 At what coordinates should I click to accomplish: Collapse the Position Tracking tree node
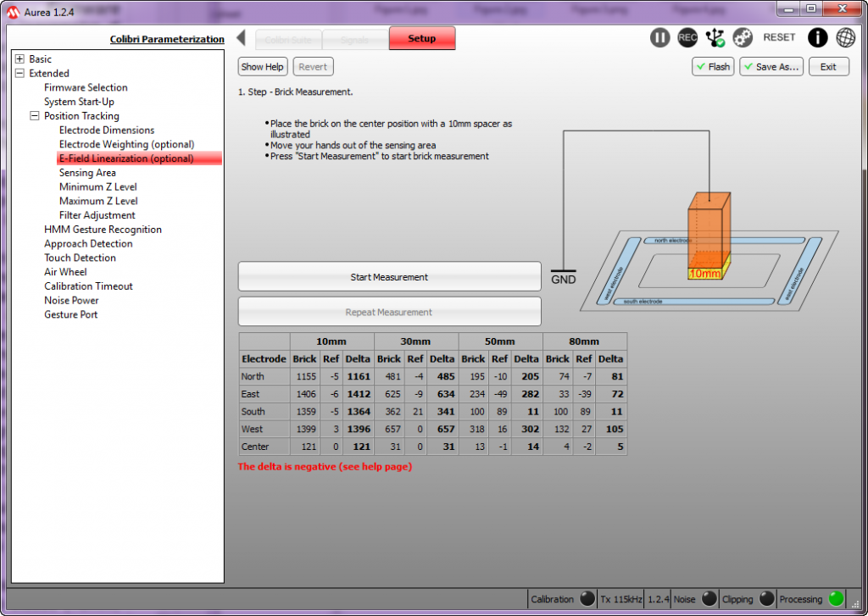[35, 116]
